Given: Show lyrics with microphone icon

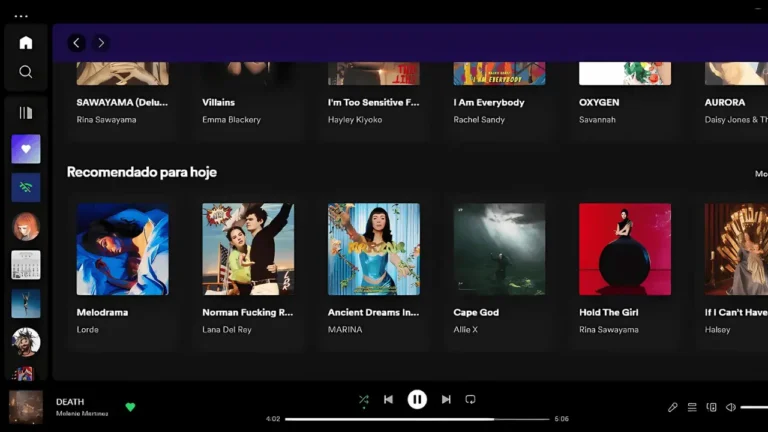Looking at the screenshot, I should pos(672,407).
